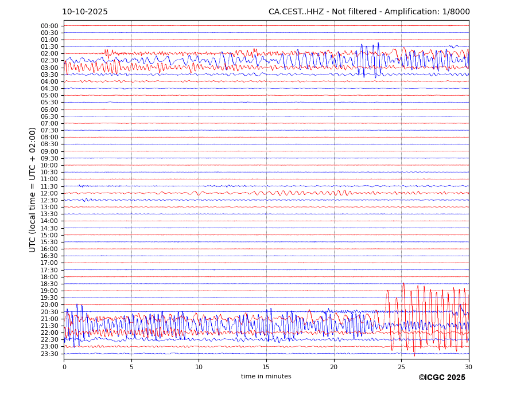Select the 00:00 time row label
This screenshot has height=399, width=532.
click(49, 26)
